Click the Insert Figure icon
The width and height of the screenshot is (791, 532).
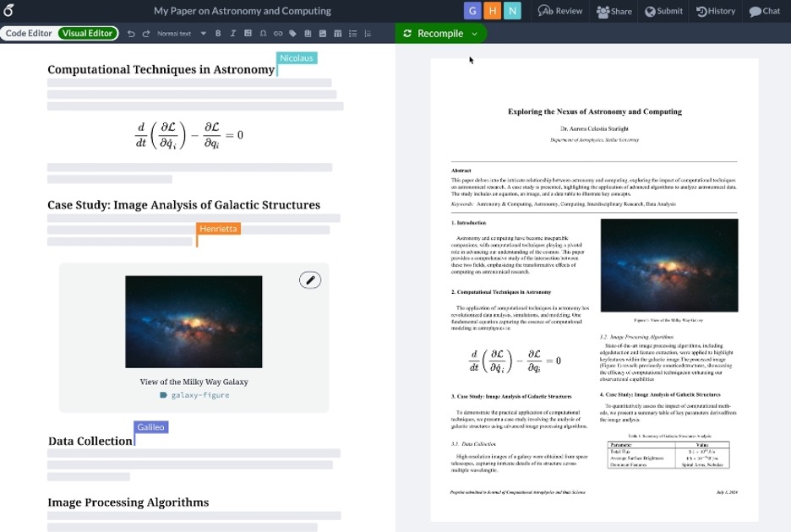click(x=323, y=34)
